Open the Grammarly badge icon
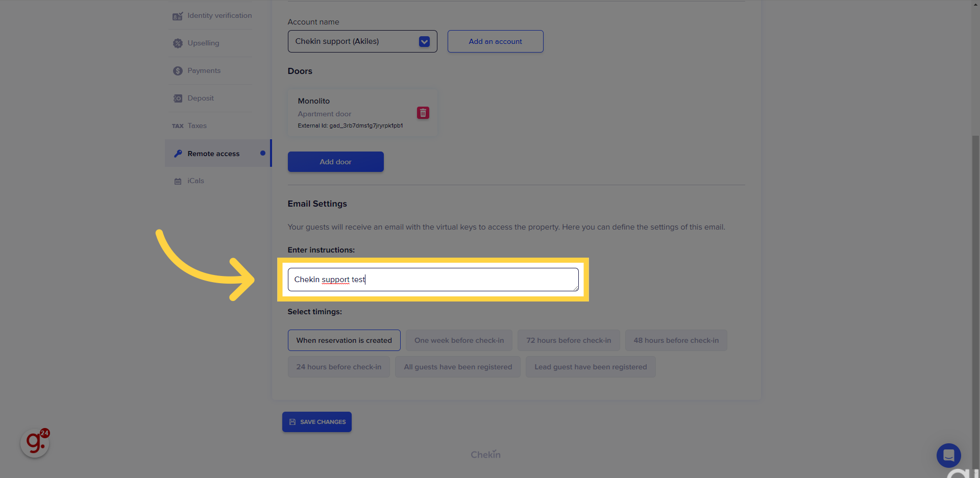The height and width of the screenshot is (478, 980). click(x=35, y=443)
